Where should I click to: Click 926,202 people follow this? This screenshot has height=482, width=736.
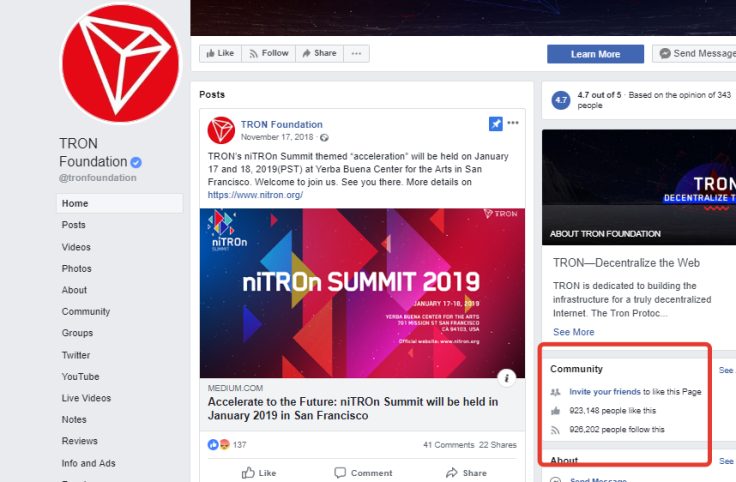[617, 429]
